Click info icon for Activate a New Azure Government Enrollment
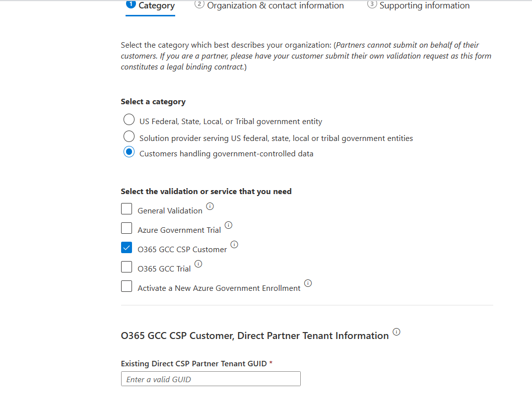The image size is (532, 406). (308, 283)
